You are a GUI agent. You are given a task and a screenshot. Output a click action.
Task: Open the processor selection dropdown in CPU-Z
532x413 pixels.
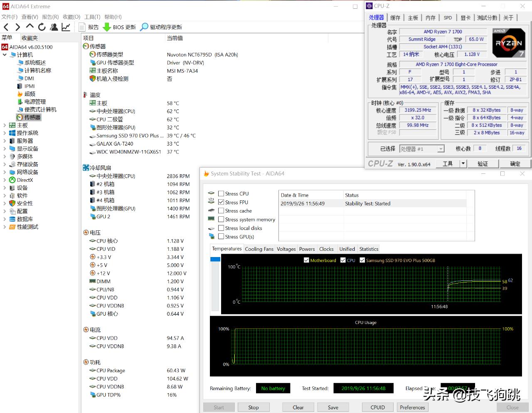tap(441, 149)
